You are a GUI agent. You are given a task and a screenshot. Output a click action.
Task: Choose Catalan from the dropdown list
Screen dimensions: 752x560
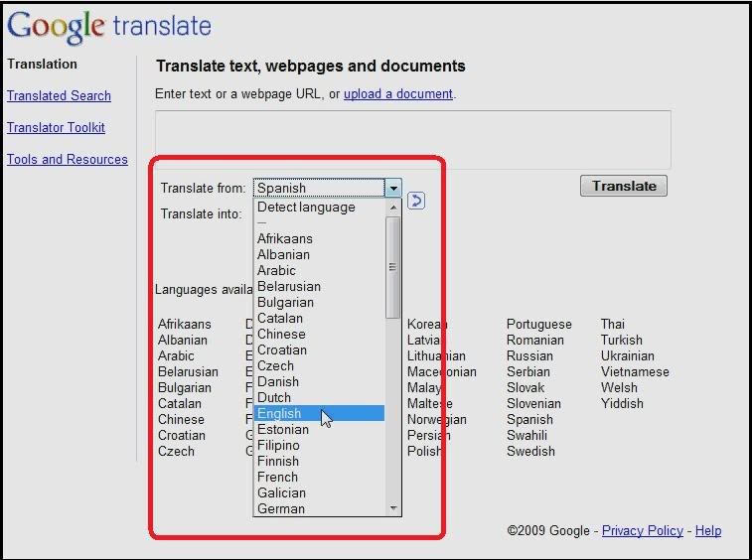coord(320,318)
